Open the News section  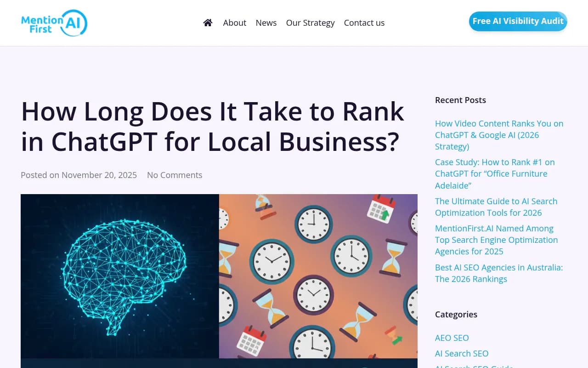[266, 23]
